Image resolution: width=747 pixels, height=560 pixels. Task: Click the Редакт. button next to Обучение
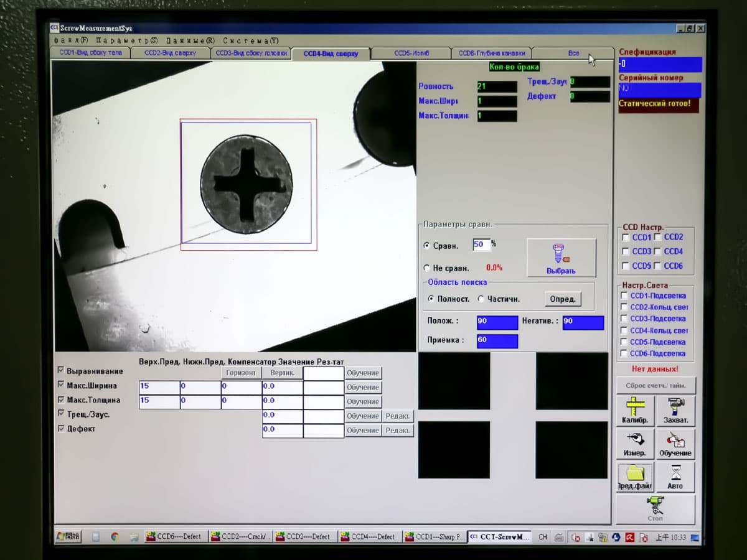tap(398, 415)
